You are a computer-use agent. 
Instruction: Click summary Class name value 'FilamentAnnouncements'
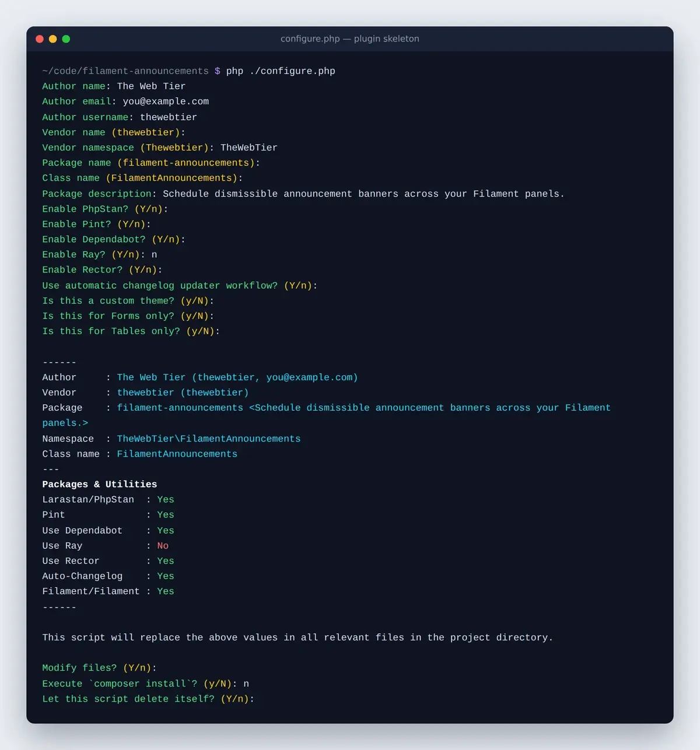pos(177,454)
